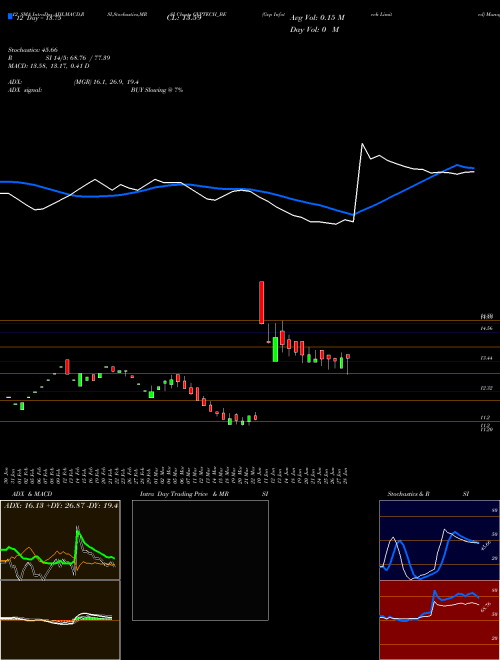Click the '(MGR) 16.1, 26.9, 19.4' ADX values
The width and height of the screenshot is (500, 660).
tap(106, 82)
